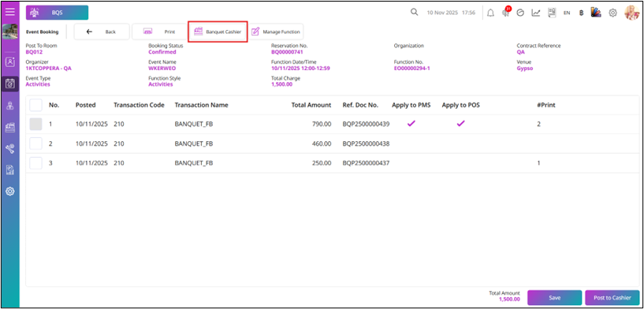The image size is (644, 309).
Task: Click reservation number BQ00000741
Action: point(287,52)
